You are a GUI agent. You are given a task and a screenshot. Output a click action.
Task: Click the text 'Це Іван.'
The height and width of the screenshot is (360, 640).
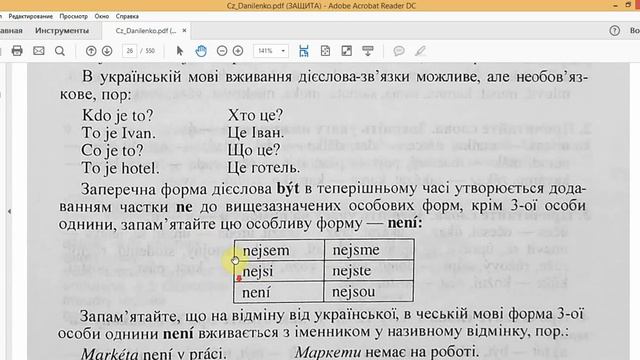coord(256,133)
